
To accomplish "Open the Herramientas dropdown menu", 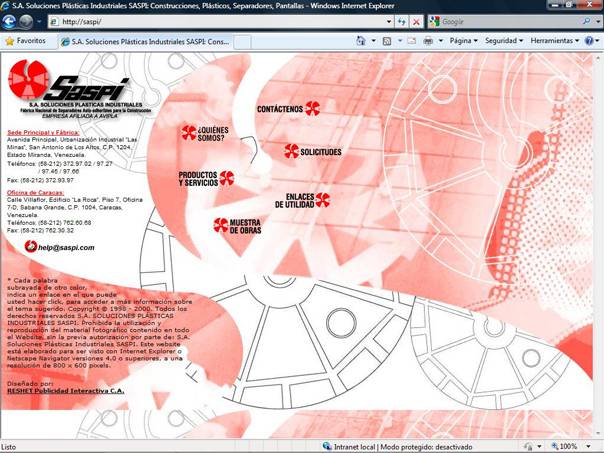I will coord(553,41).
